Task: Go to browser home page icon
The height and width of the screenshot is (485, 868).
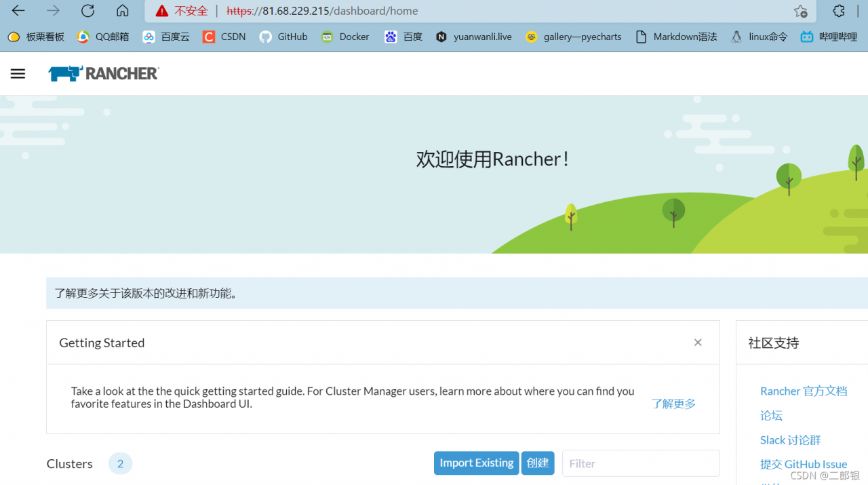Action: (x=123, y=11)
